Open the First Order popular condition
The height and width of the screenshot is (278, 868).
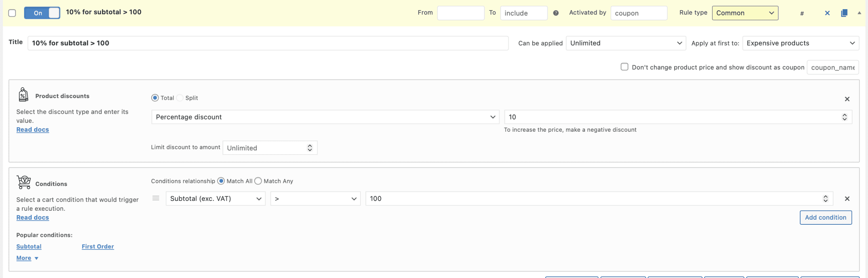[98, 247]
